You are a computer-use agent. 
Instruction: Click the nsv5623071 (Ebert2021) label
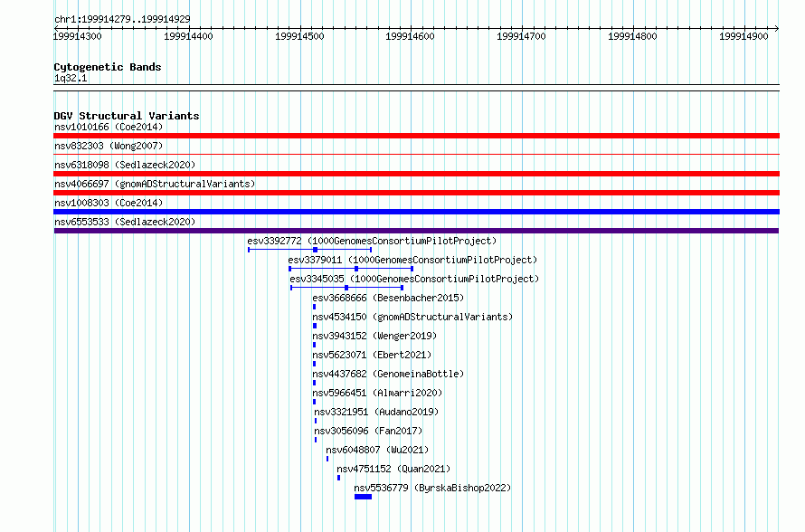coord(372,355)
